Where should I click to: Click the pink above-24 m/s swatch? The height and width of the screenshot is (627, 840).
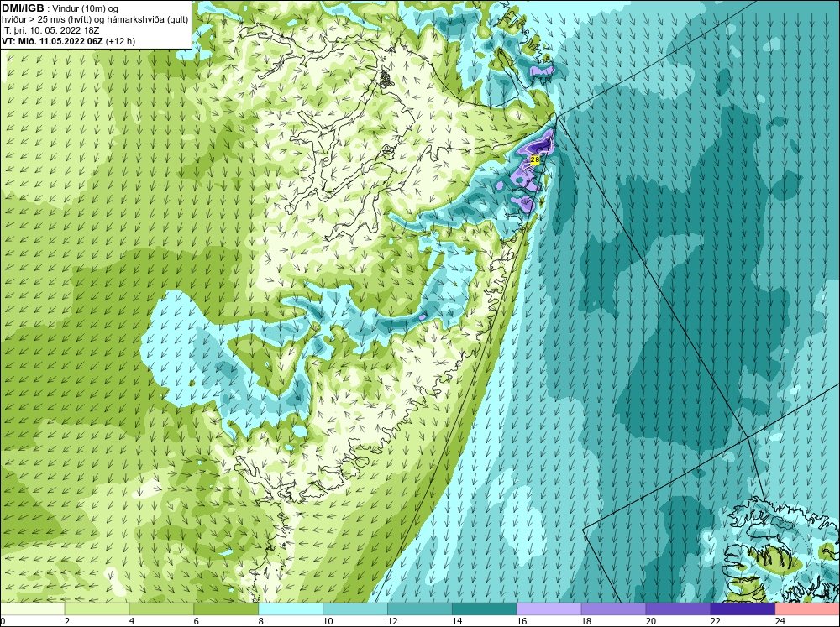point(807,609)
